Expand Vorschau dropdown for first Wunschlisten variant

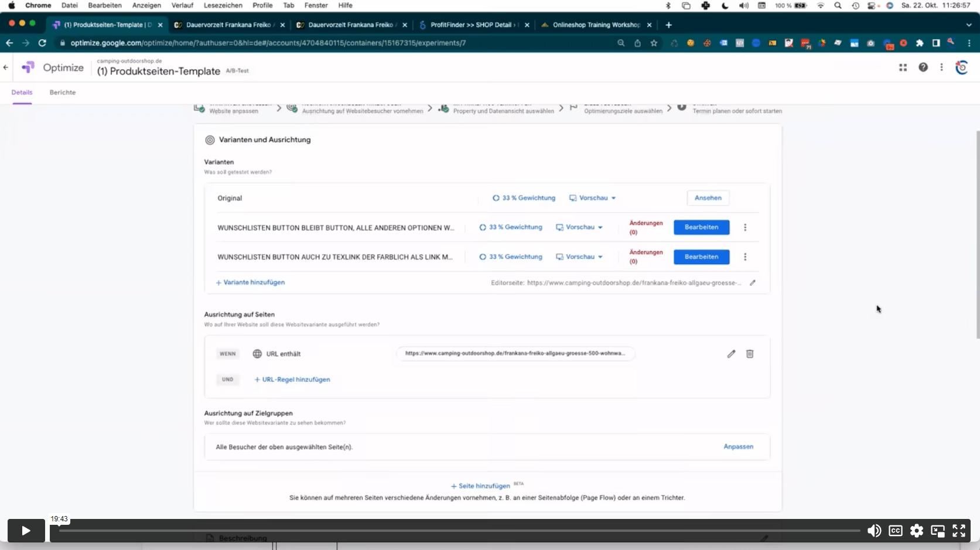click(579, 227)
